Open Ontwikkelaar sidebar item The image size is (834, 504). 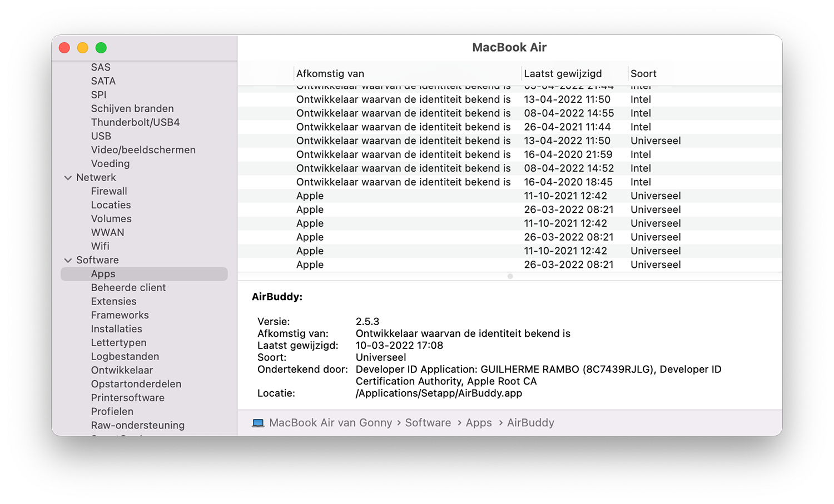(x=122, y=370)
